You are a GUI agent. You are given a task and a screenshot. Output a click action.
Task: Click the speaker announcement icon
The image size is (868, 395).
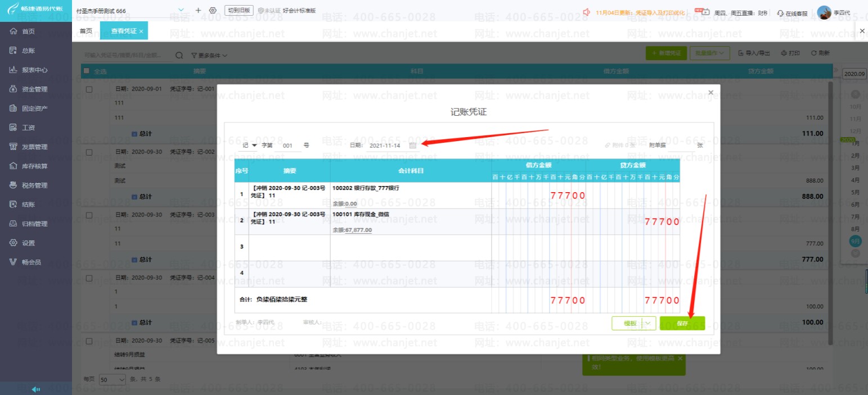point(587,12)
